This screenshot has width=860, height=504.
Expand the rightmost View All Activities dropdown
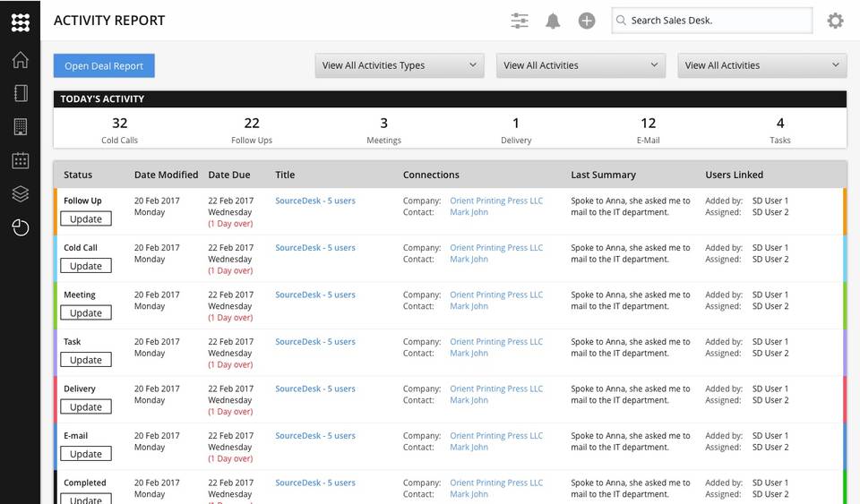pyautogui.click(x=762, y=65)
